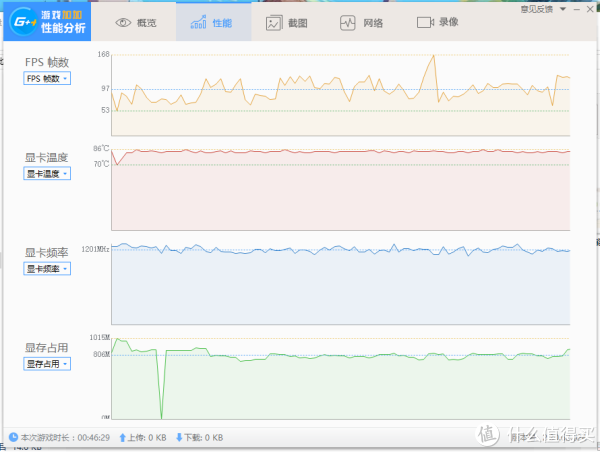Switch to the 性能 performance tab
Image resolution: width=600 pixels, height=452 pixels.
click(x=214, y=22)
